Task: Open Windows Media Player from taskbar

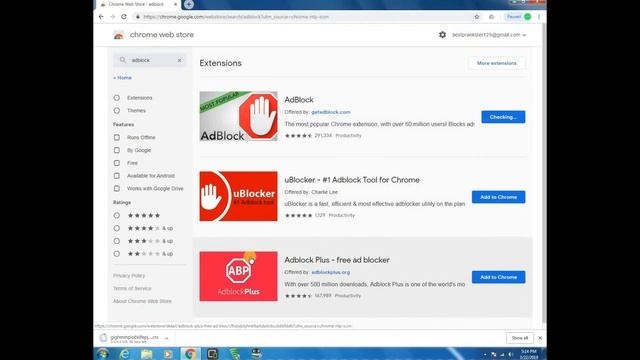Action: pyautogui.click(x=168, y=353)
